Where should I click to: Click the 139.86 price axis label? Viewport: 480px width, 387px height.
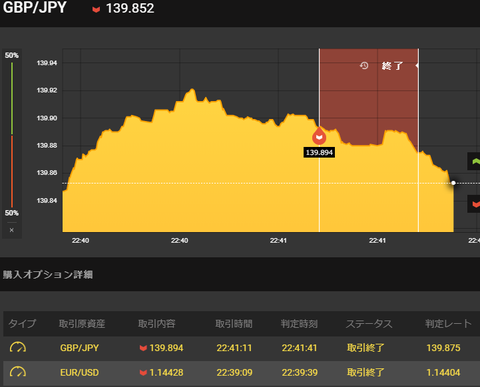pos(47,173)
